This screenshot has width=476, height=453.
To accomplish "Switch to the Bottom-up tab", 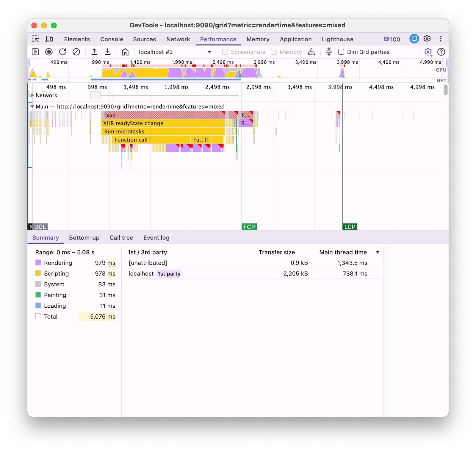I will pyautogui.click(x=84, y=238).
